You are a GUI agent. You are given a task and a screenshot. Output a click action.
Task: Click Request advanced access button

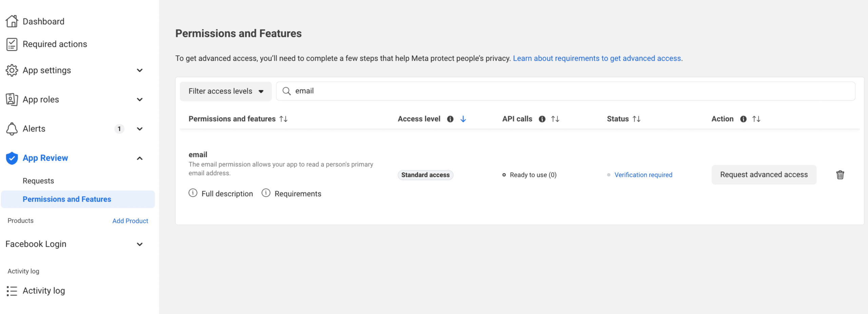(764, 175)
